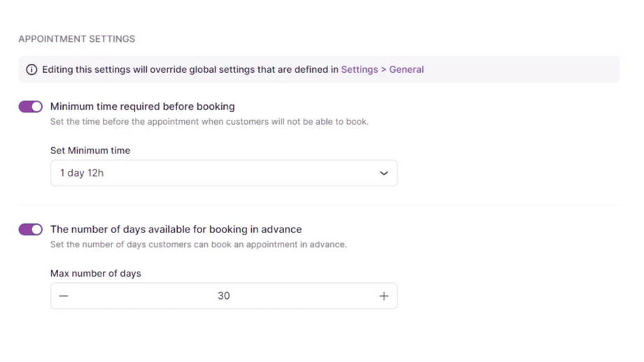Click the info icon in the notice banner

(31, 70)
